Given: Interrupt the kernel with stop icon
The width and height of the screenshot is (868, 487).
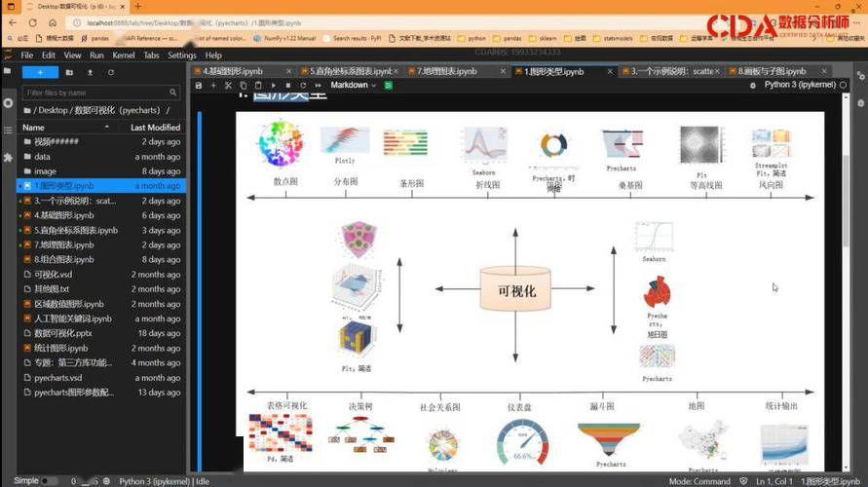Looking at the screenshot, I should 287,86.
